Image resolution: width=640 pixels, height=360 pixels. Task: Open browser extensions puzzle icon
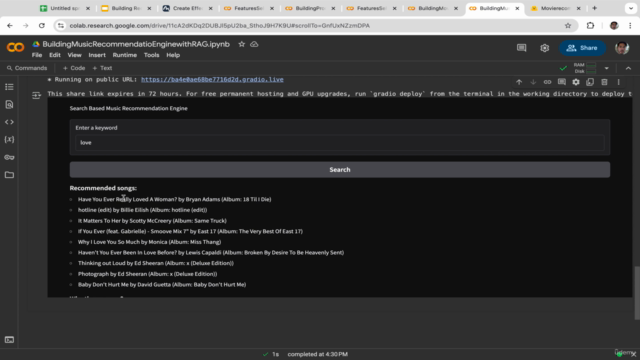tap(590, 25)
